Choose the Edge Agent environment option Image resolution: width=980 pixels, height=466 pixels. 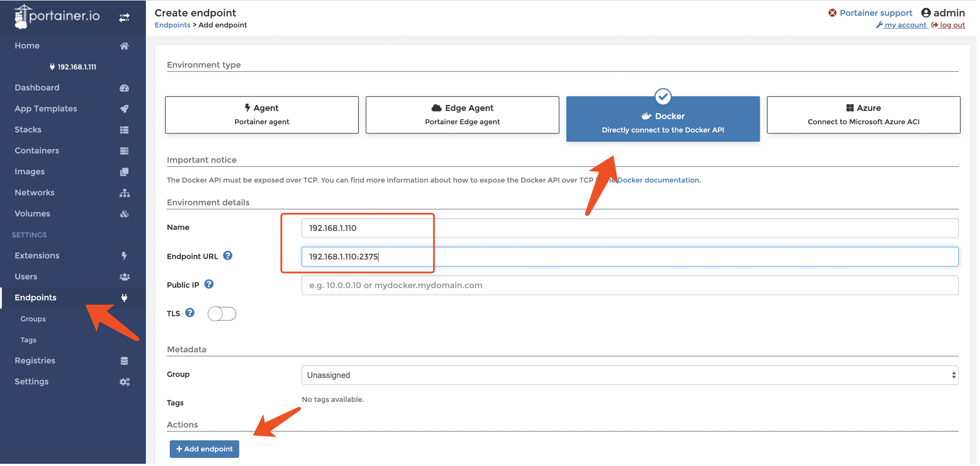pyautogui.click(x=462, y=115)
